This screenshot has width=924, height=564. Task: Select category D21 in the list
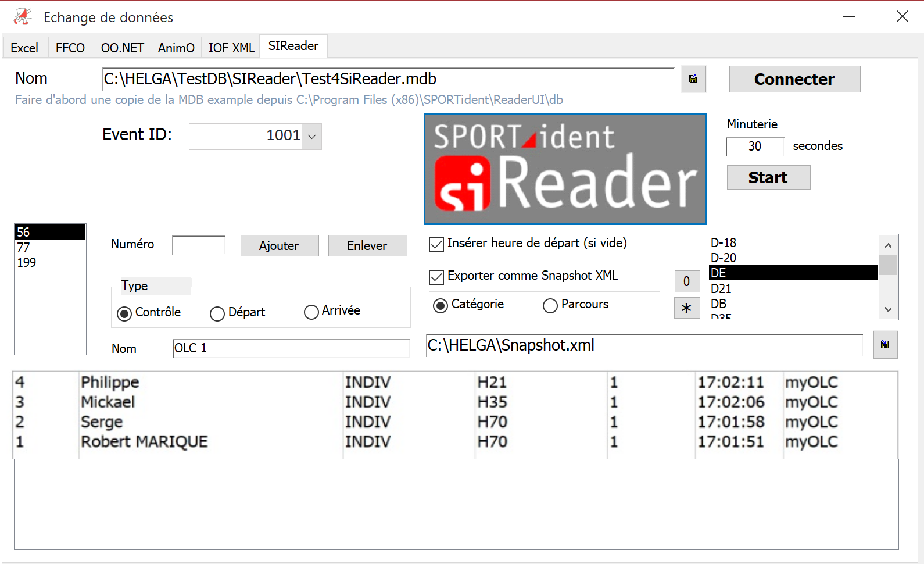click(793, 289)
